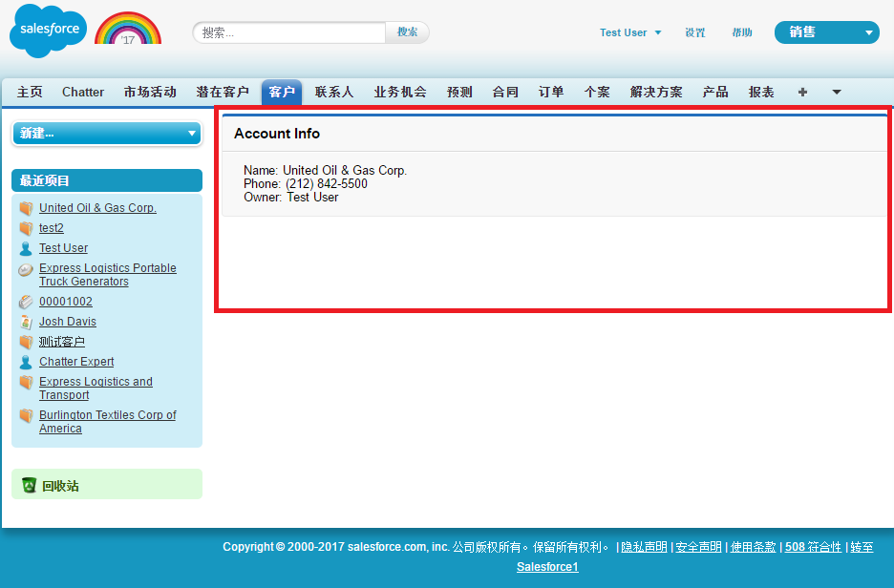The image size is (894, 588).
Task: Open the 508 符合性 footer link
Action: coord(813,547)
